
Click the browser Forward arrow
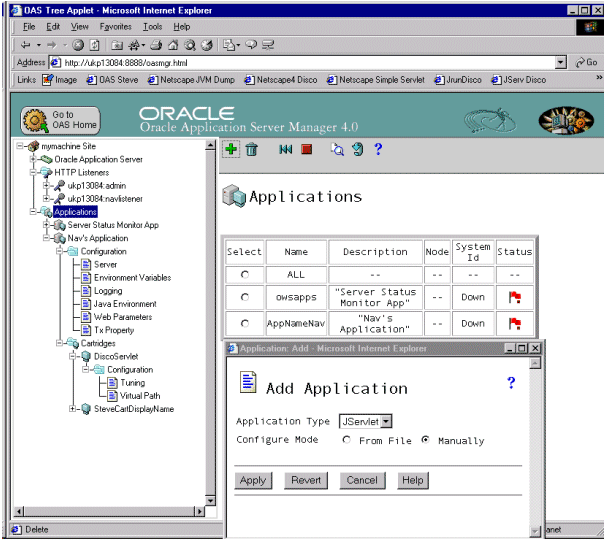click(x=51, y=45)
